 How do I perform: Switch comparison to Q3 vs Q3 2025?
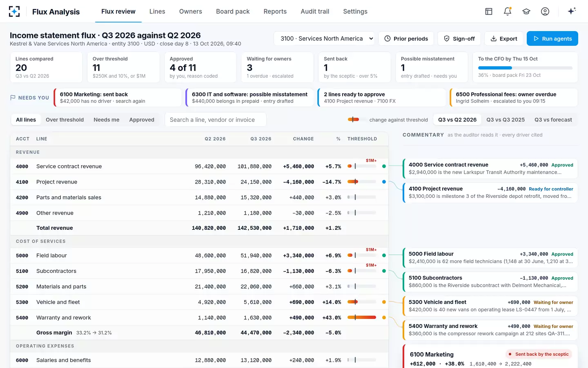506,120
